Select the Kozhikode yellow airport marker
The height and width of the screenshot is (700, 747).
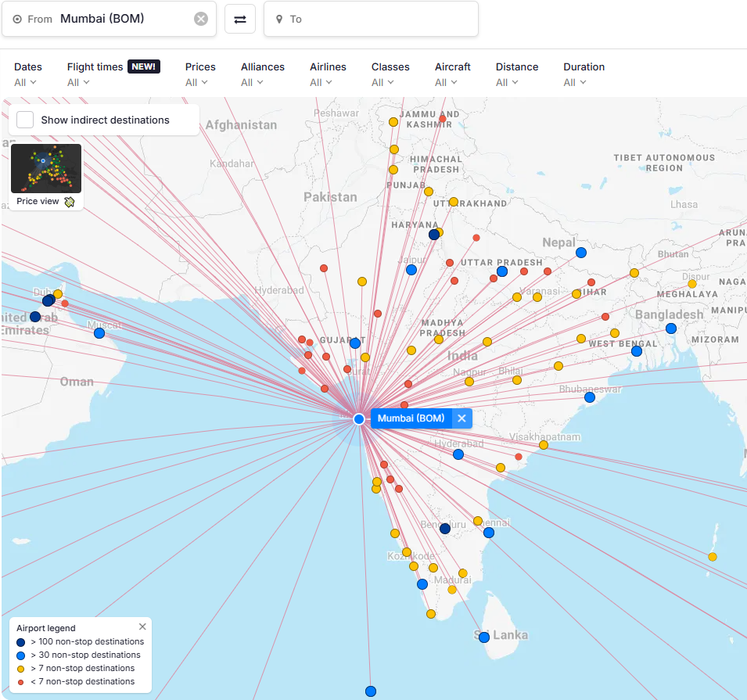coord(407,552)
